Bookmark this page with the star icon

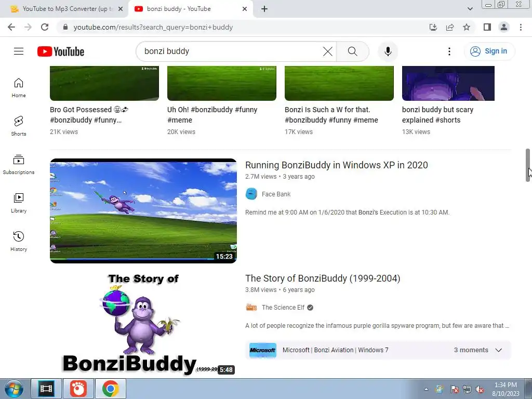467,27
